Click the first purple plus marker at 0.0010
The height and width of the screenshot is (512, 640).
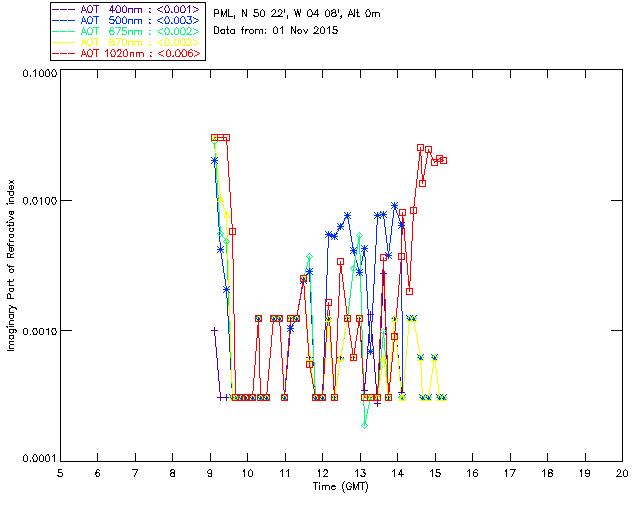click(214, 330)
